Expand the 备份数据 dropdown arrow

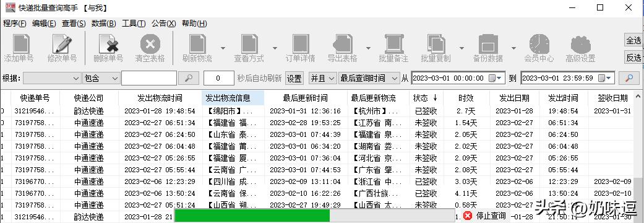pyautogui.click(x=513, y=48)
